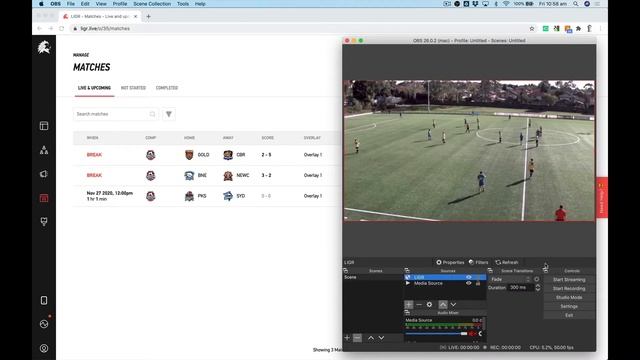The image size is (640, 360).
Task: Open the Fade transition dropdown
Action: click(x=510, y=279)
